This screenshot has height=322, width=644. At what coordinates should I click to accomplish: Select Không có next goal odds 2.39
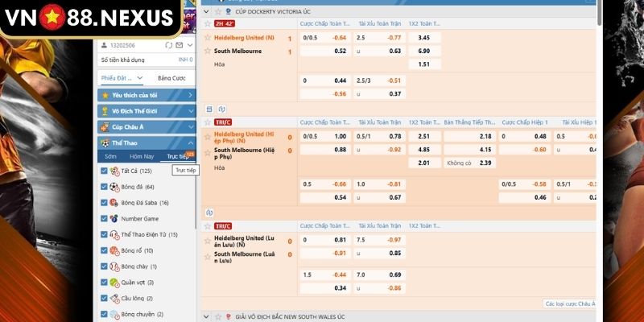click(x=470, y=163)
